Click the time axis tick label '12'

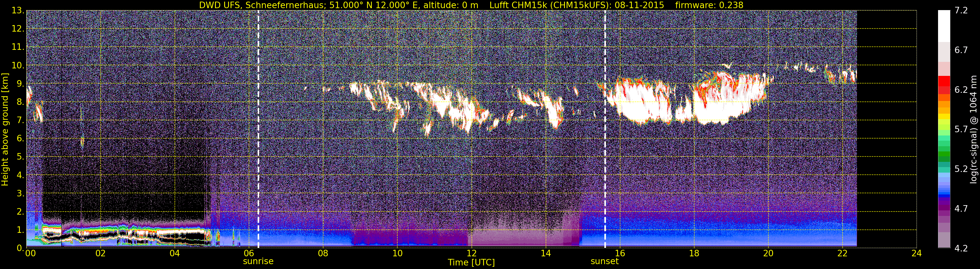(471, 254)
